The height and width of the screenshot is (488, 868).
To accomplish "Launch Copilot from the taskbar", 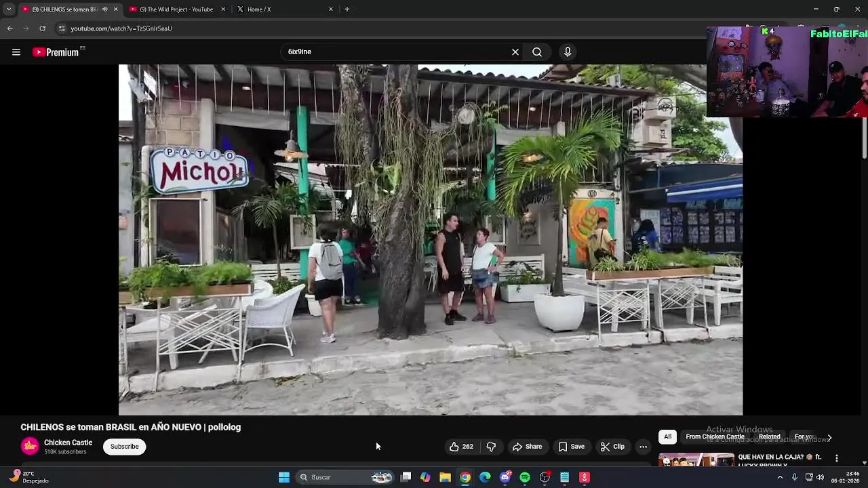I will coord(425,477).
